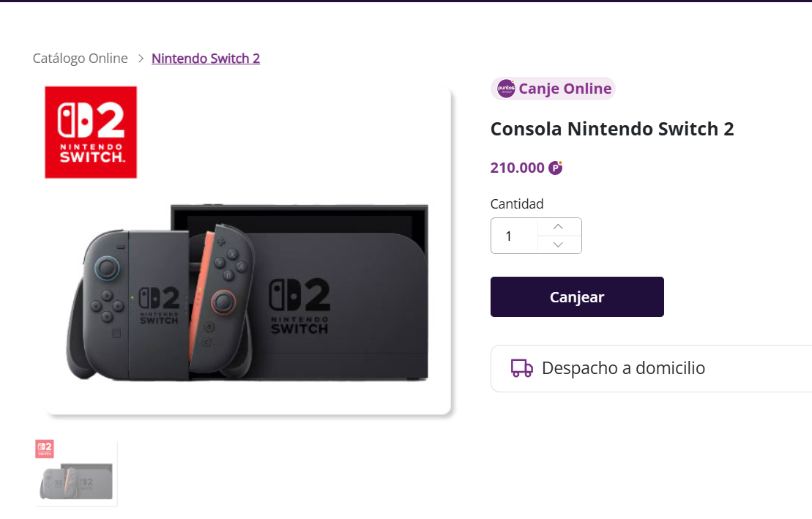The height and width of the screenshot is (519, 812).
Task: Click the delivery truck icon
Action: click(x=521, y=368)
